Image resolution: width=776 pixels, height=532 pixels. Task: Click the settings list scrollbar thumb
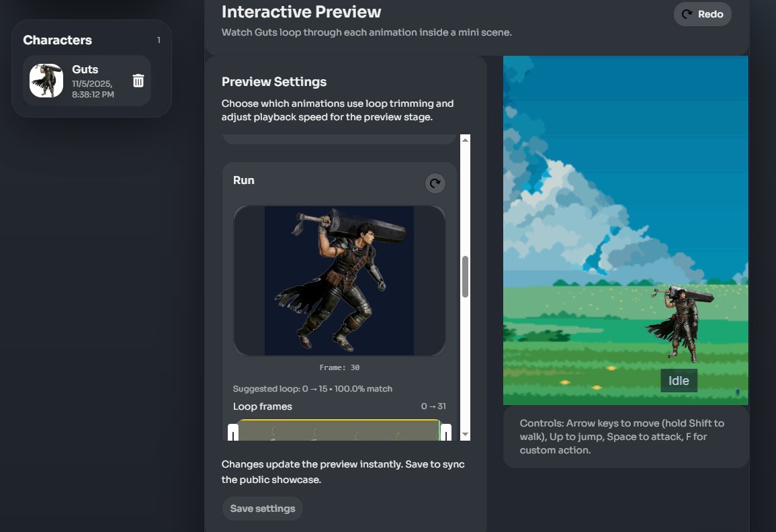[465, 277]
